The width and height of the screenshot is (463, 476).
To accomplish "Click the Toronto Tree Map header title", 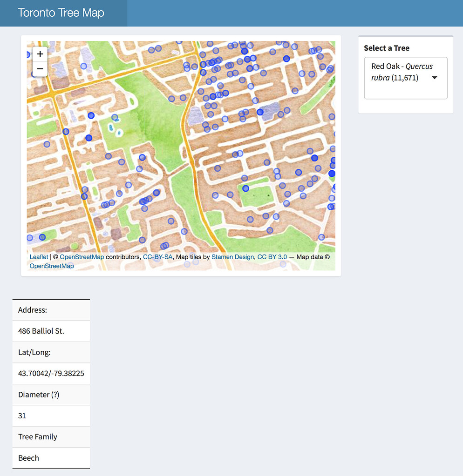I will tap(60, 13).
